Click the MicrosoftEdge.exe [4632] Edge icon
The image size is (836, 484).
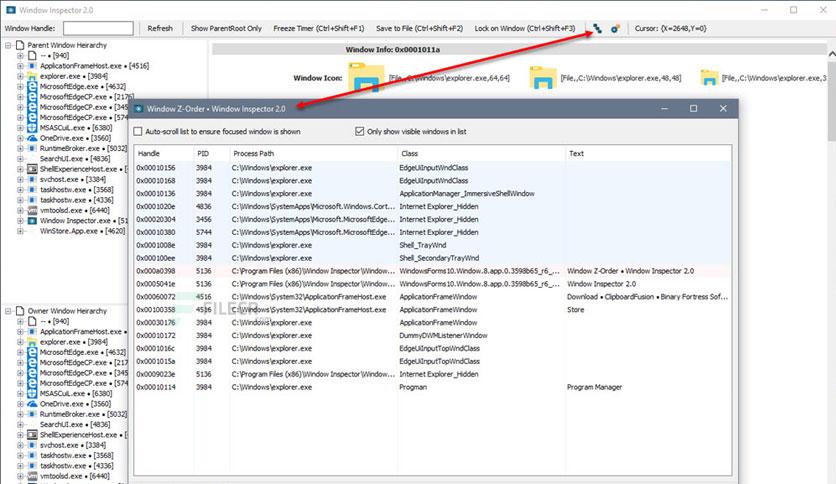[32, 86]
